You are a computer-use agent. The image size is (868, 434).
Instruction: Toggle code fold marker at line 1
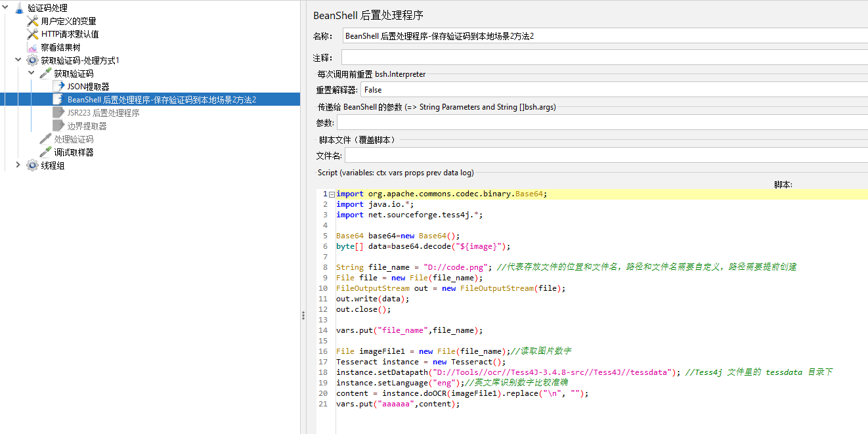coord(332,194)
